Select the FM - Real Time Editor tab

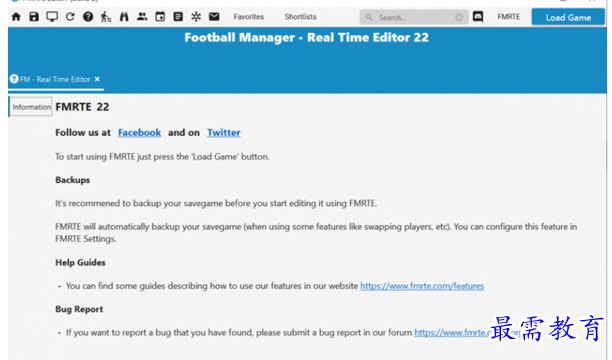pyautogui.click(x=55, y=79)
